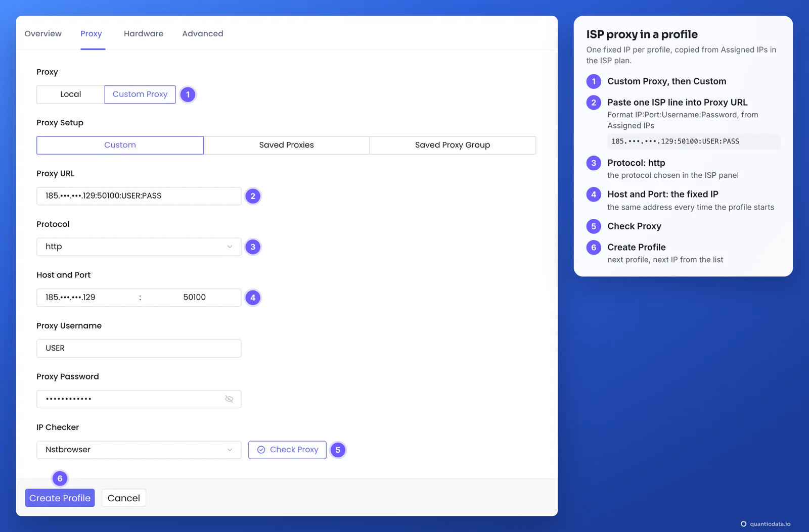
Task: Choose the Local proxy option
Action: pos(70,94)
